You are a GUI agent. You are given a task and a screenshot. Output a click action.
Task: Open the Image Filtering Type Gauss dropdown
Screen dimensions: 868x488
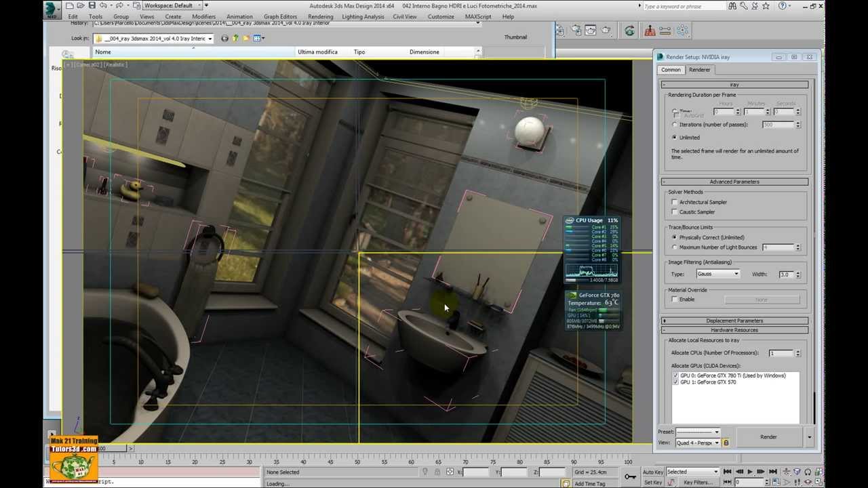tap(717, 274)
